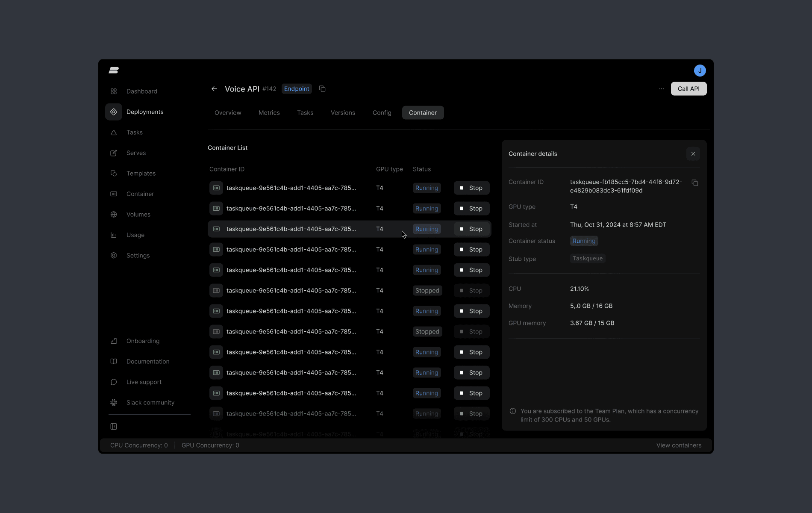Screen dimensions: 812x513
Task: Switch to the Versions tab
Action: [x=343, y=113]
